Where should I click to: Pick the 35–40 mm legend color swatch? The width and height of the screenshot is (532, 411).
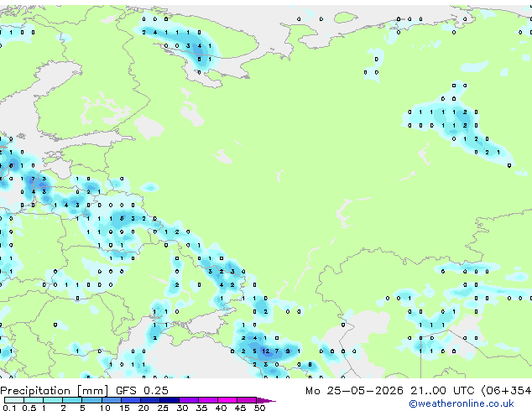[208, 400]
